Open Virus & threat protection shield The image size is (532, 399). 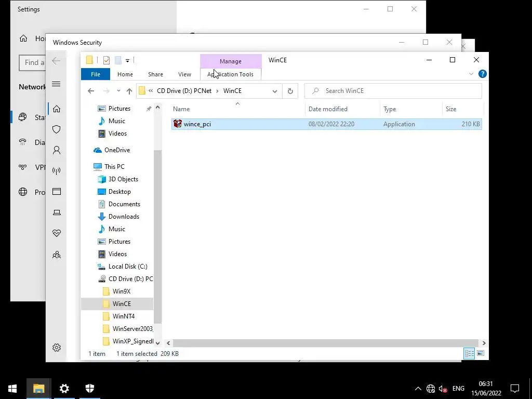click(56, 129)
